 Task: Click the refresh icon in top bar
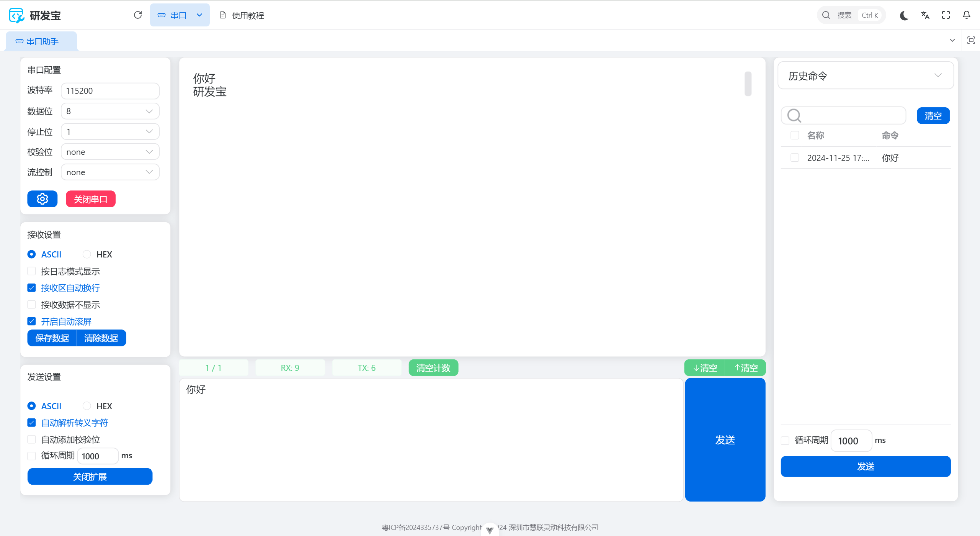(138, 15)
